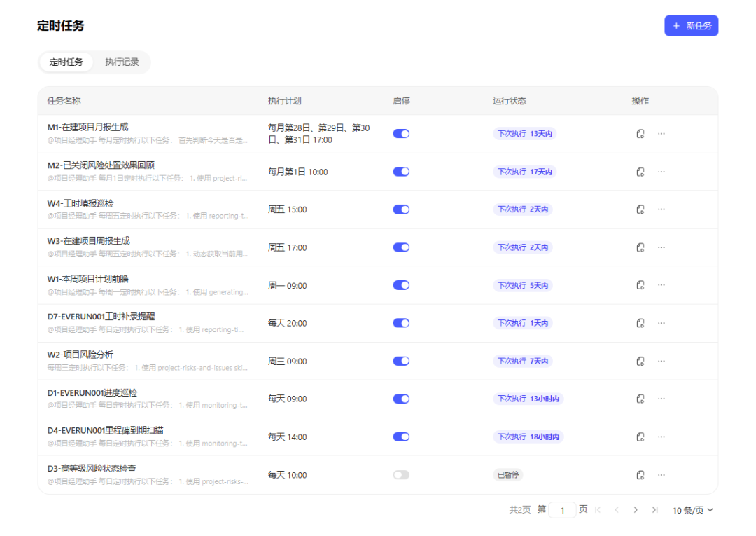Viewport: 756px width, 536px height.
Task: Open task M1-在建项目月报生成
Action: pyautogui.click(x=87, y=127)
